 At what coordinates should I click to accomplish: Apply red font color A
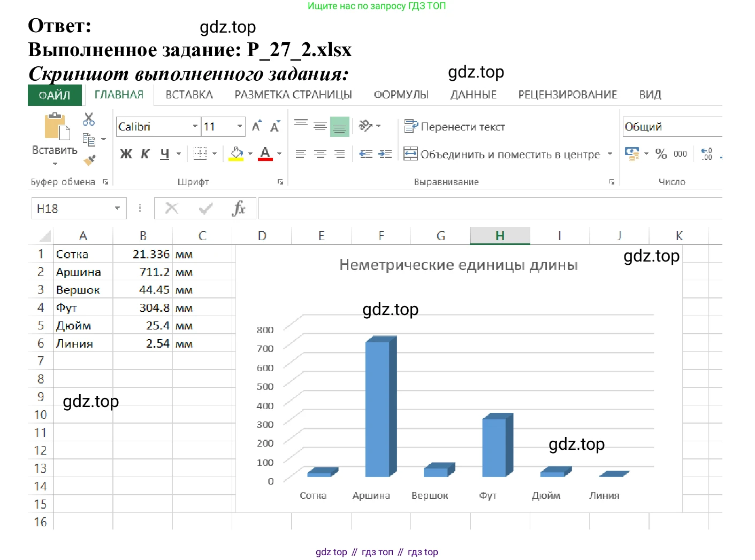tap(265, 154)
